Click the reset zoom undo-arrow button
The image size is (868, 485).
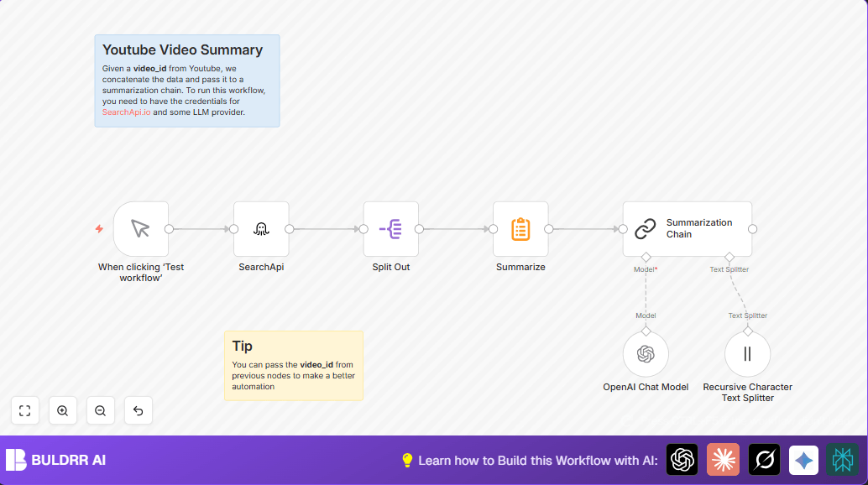pos(139,411)
